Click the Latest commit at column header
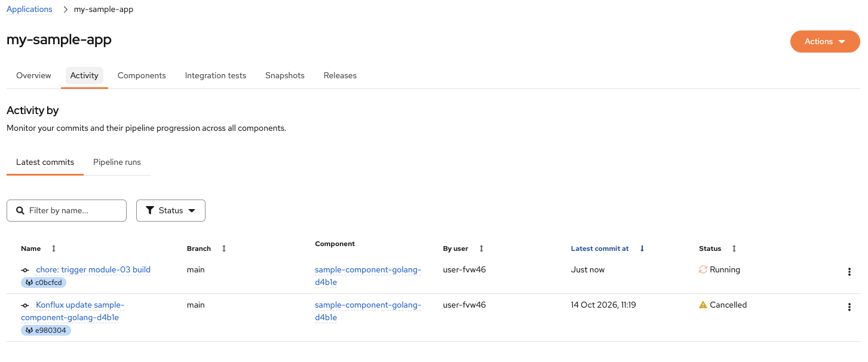This screenshot has width=868, height=362. pyautogui.click(x=600, y=249)
